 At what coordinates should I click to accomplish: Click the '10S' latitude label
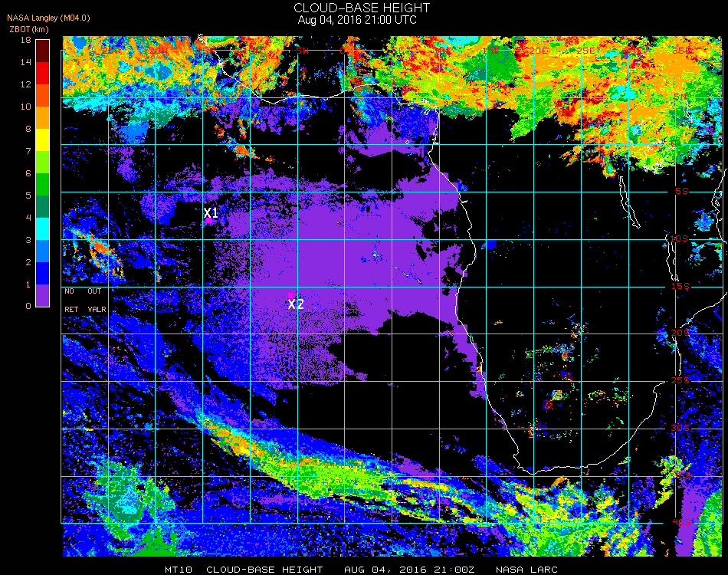point(679,238)
